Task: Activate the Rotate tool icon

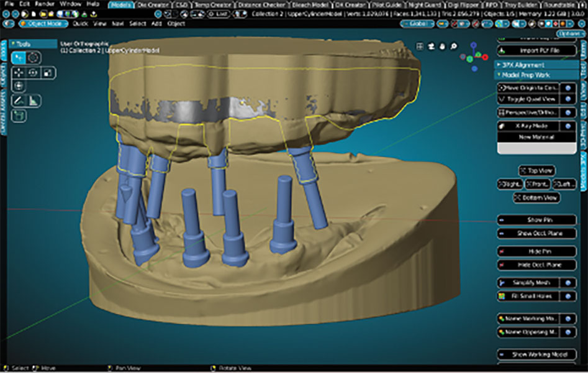Action: pyautogui.click(x=34, y=73)
